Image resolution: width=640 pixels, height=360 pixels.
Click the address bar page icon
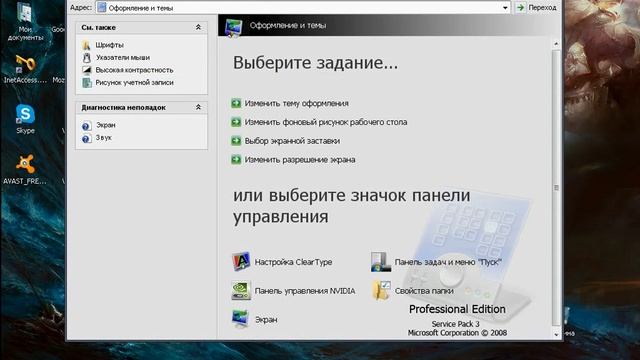click(102, 7)
